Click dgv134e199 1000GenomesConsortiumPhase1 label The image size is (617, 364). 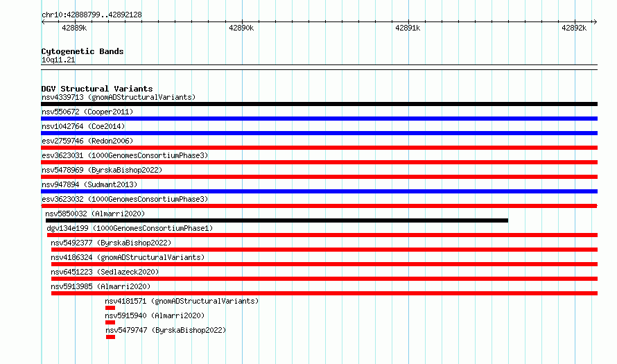[130, 228]
